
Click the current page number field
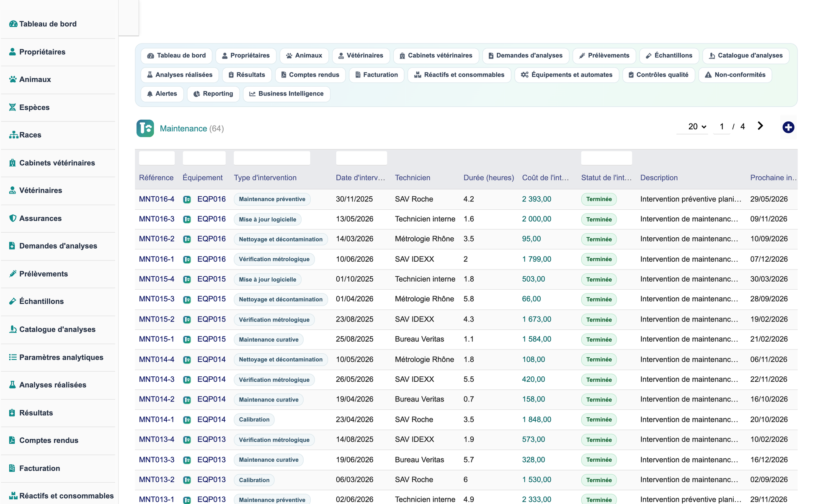pyautogui.click(x=722, y=126)
